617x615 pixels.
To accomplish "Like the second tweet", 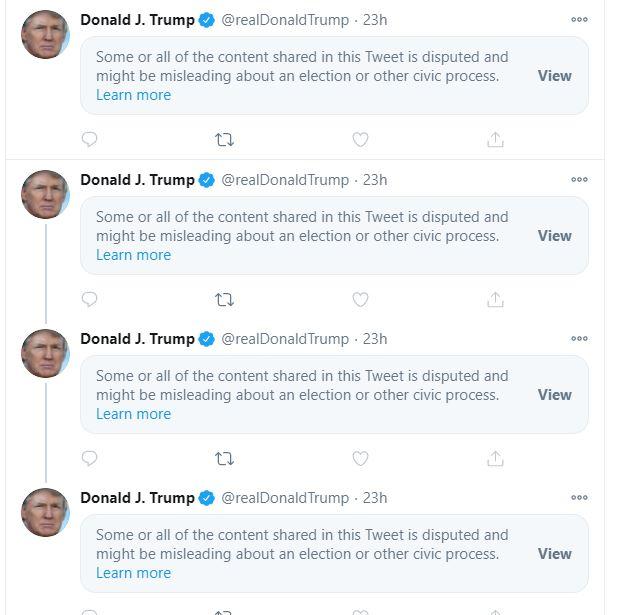I will [x=361, y=299].
